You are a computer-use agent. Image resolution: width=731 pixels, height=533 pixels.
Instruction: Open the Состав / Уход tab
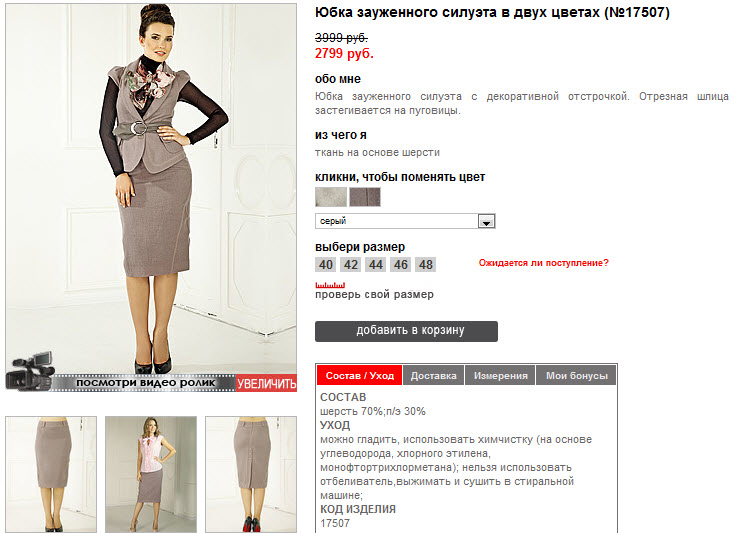(x=359, y=375)
